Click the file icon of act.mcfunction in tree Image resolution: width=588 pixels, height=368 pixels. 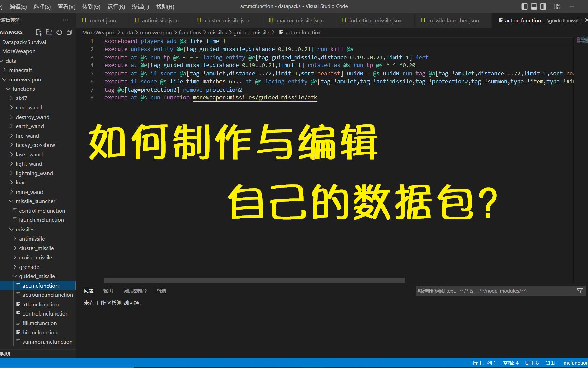[18, 286]
